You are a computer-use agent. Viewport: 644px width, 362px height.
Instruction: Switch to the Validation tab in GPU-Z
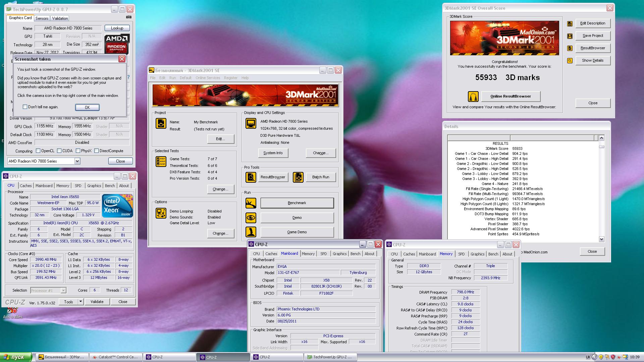click(60, 18)
